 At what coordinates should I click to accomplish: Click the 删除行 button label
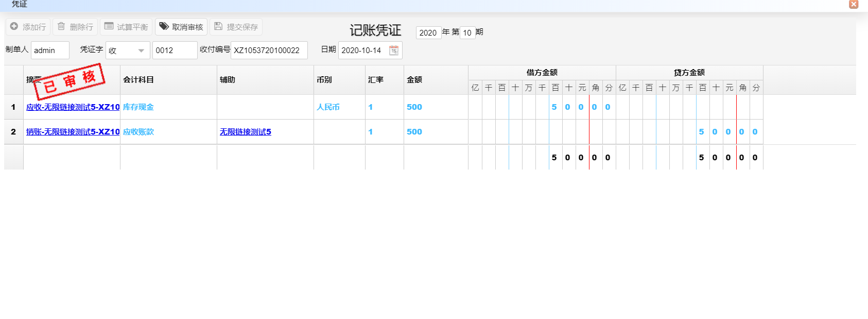(x=82, y=27)
